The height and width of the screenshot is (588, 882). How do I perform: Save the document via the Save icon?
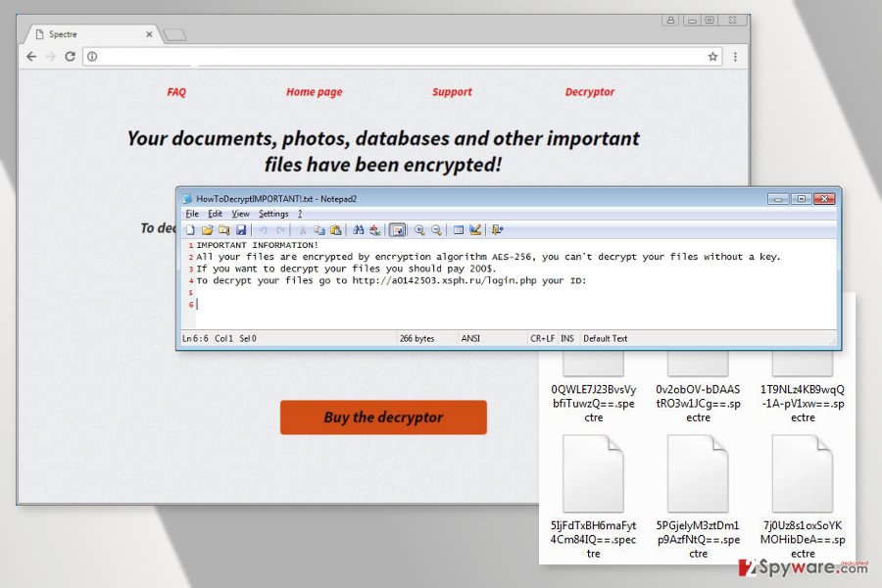coord(242,229)
